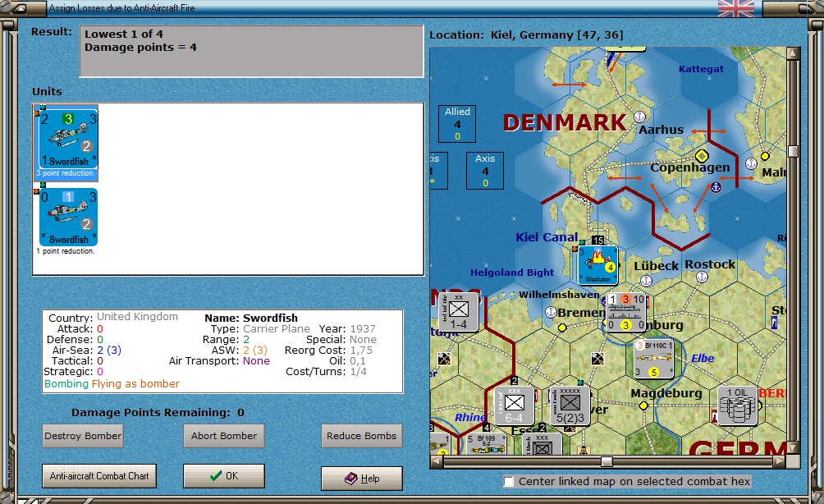Click the vertical map scrollbar thumb
Screen dimensions: 824x504
click(793, 151)
